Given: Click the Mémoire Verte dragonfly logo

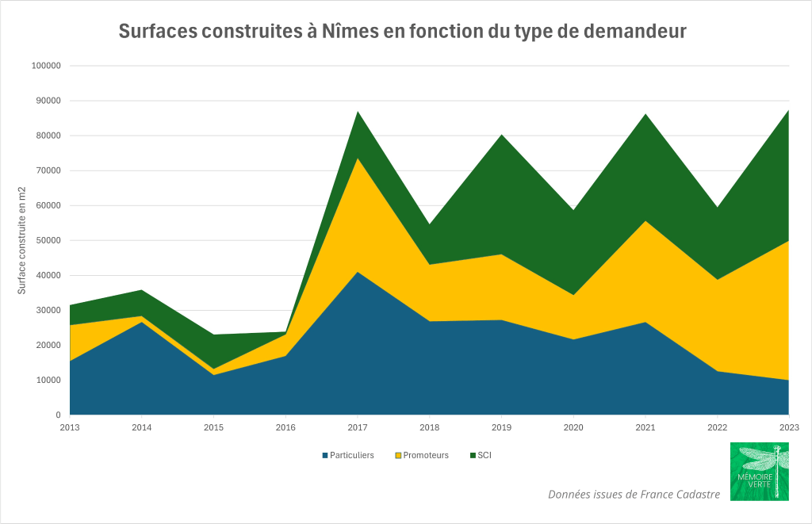Looking at the screenshot, I should 759,471.
